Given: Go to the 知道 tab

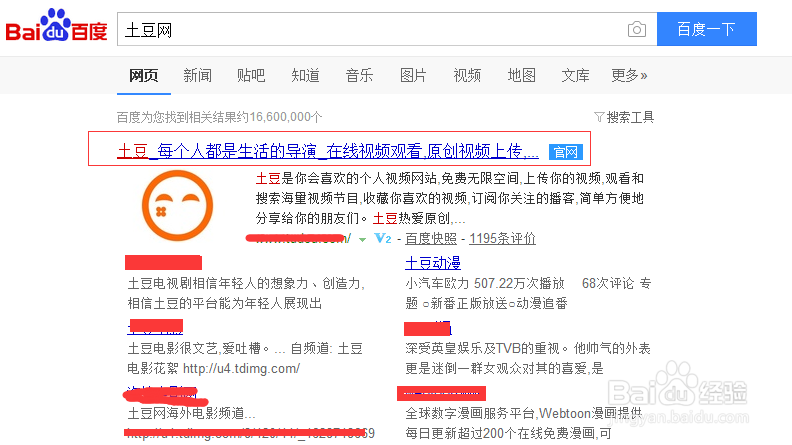Looking at the screenshot, I should 305,76.
